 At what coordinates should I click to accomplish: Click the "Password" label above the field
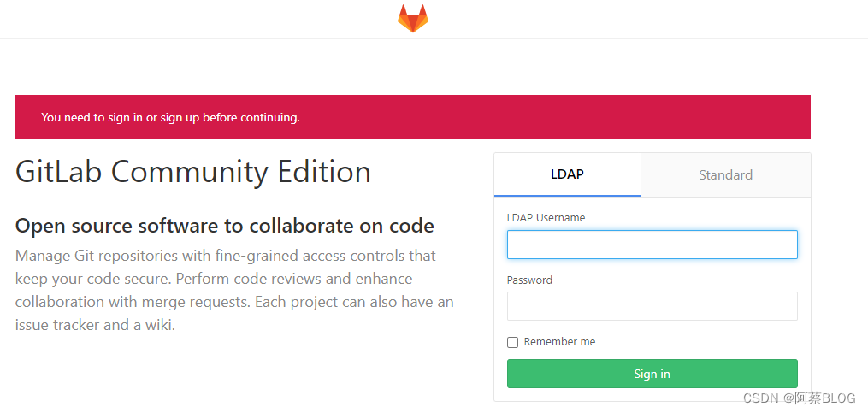(529, 280)
